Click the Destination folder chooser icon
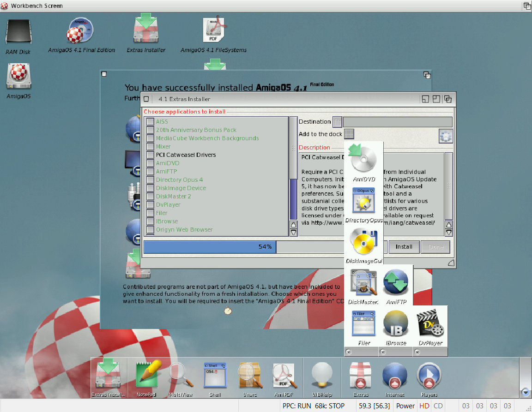Screen dimensions: 532x412 click(x=337, y=122)
